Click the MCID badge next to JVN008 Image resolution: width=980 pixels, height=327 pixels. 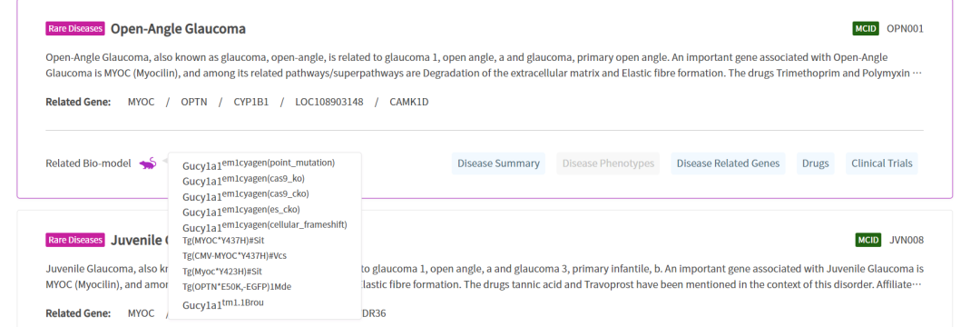[x=868, y=240]
